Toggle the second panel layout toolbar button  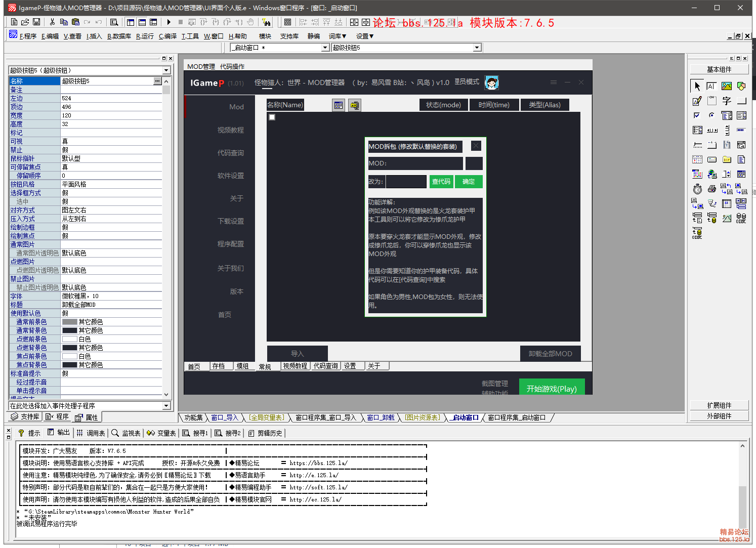coord(142,22)
